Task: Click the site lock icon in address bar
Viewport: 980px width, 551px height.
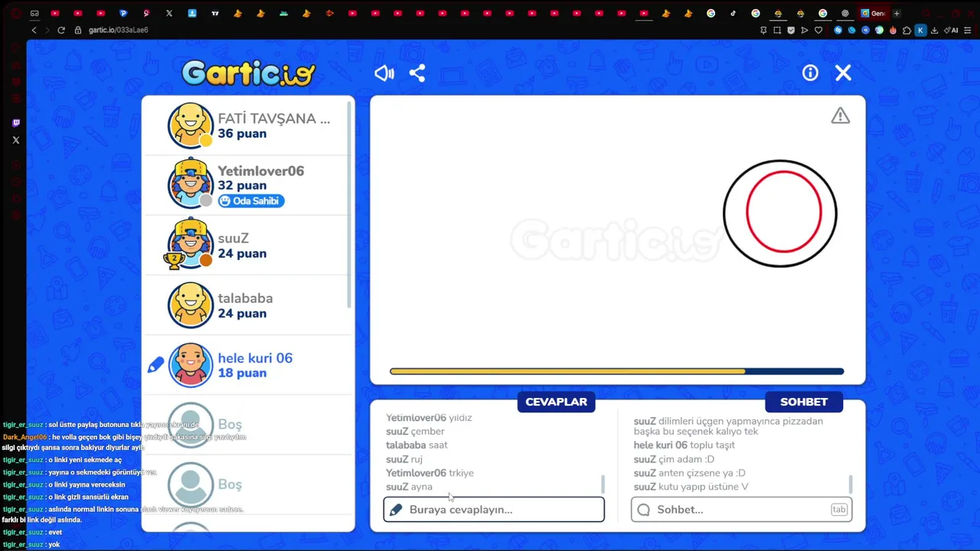Action: (78, 30)
